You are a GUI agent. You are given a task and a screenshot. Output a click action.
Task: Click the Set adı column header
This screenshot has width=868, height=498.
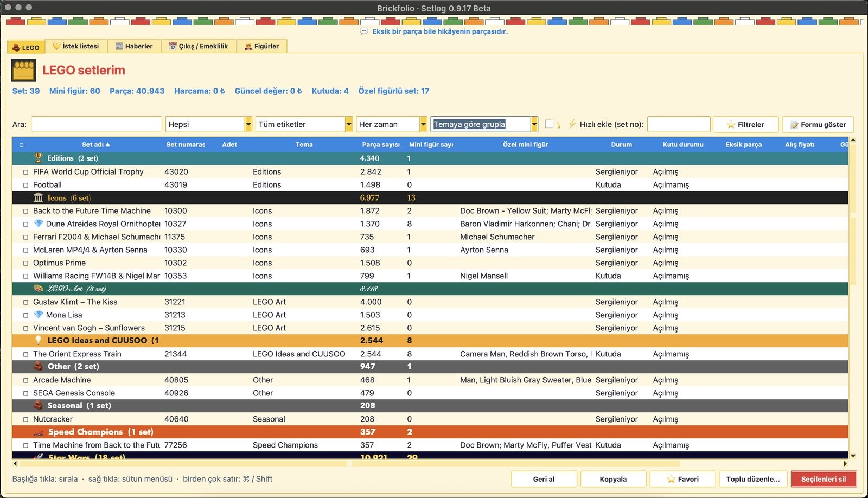coord(96,145)
